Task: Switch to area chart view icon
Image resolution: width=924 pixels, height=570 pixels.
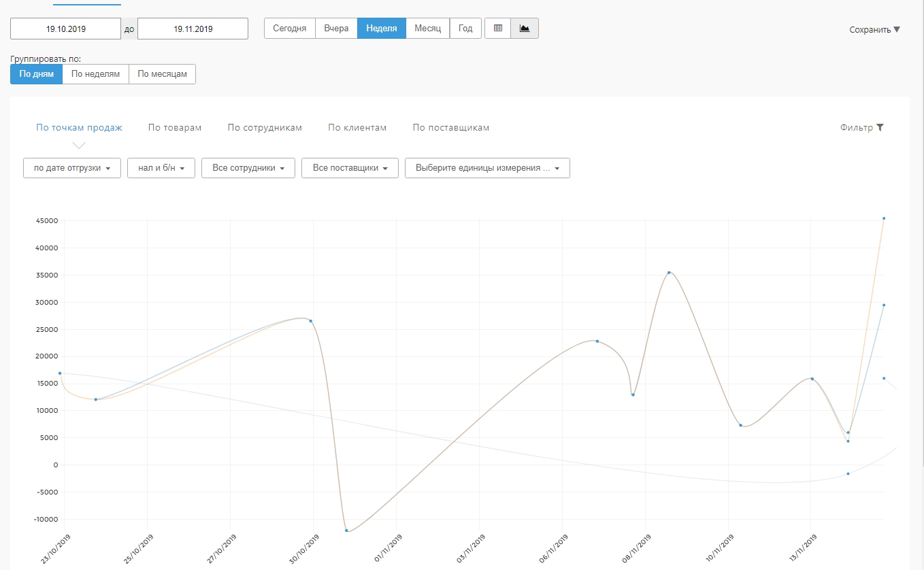Action: [525, 29]
